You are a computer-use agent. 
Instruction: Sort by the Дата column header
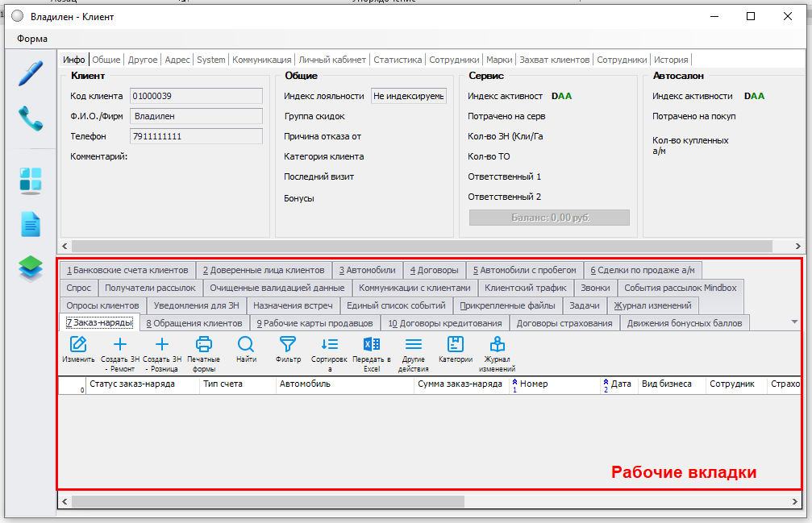(x=620, y=384)
